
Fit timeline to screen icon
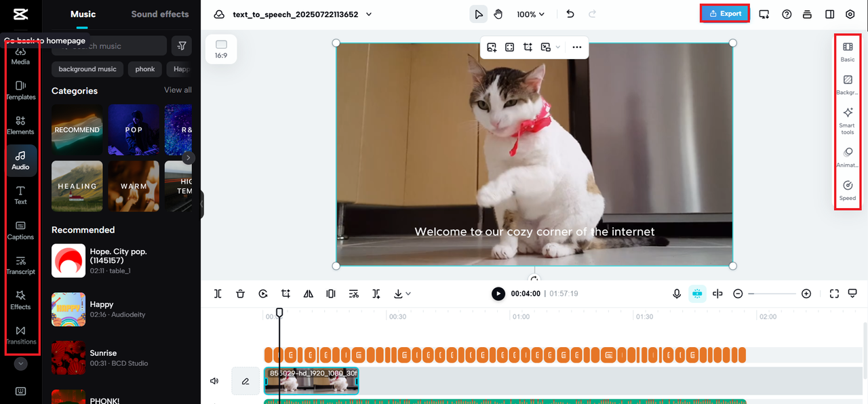pos(834,294)
